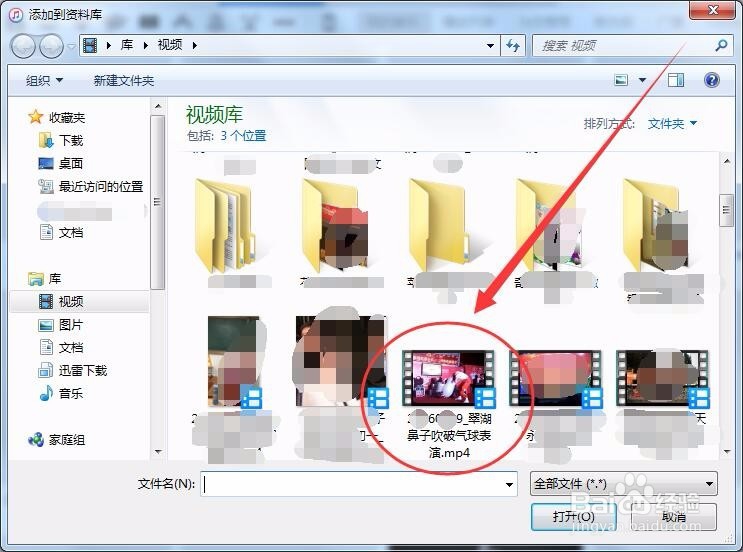The width and height of the screenshot is (743, 552).
Task: Select 音乐 library in the sidebar
Action: 61,393
